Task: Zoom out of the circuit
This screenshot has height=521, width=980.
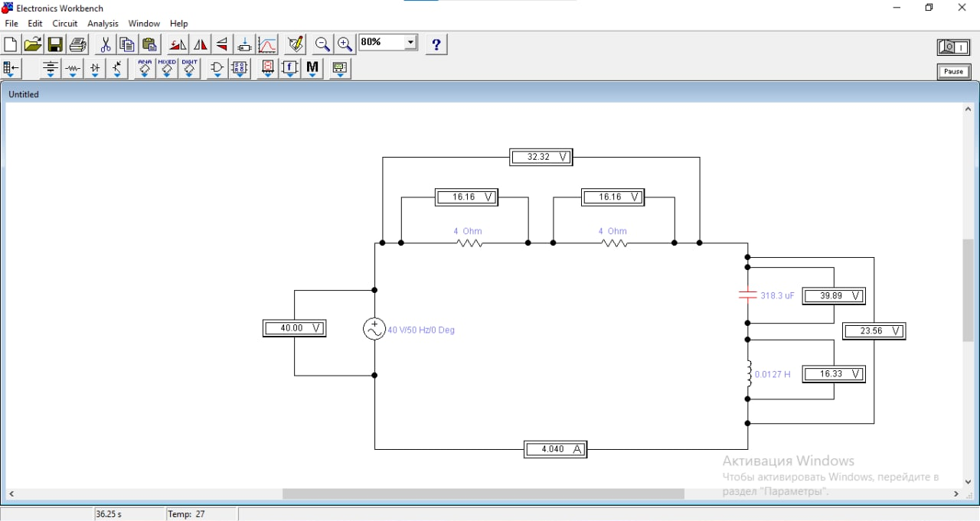Action: 323,44
